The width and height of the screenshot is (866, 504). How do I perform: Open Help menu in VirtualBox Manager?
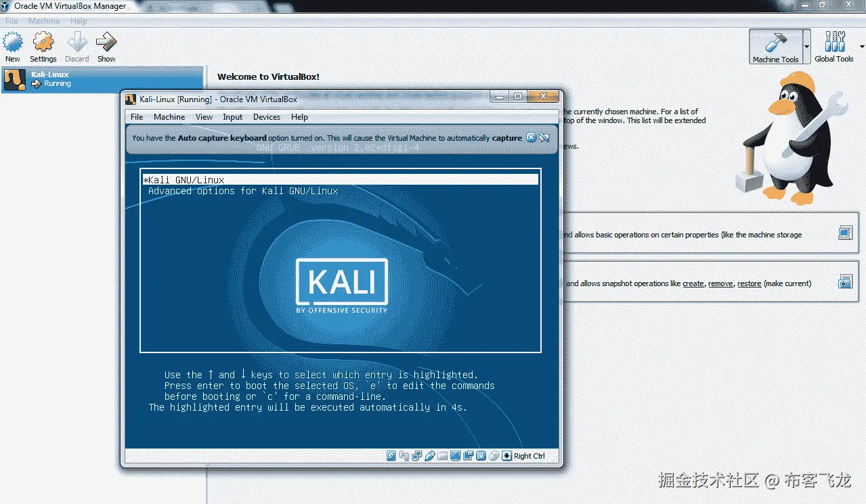click(x=79, y=21)
